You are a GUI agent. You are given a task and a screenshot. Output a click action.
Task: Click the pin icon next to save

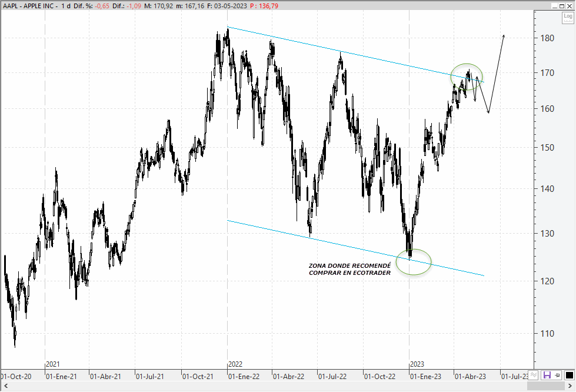(x=558, y=376)
